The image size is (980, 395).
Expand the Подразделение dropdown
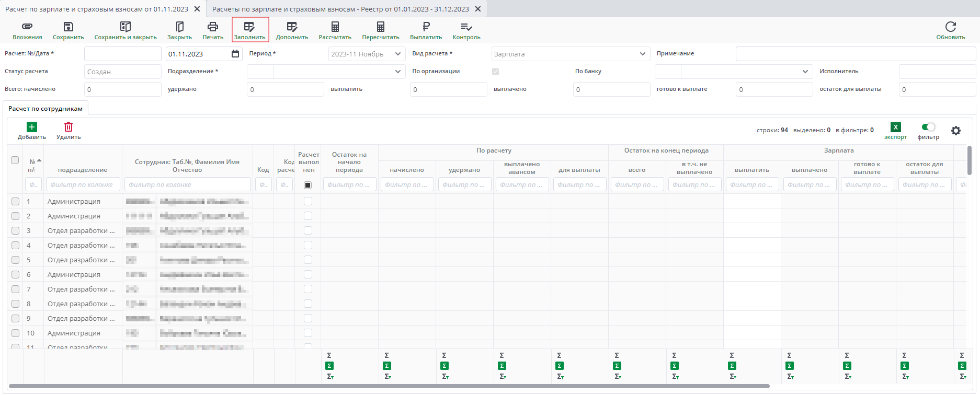pos(397,72)
